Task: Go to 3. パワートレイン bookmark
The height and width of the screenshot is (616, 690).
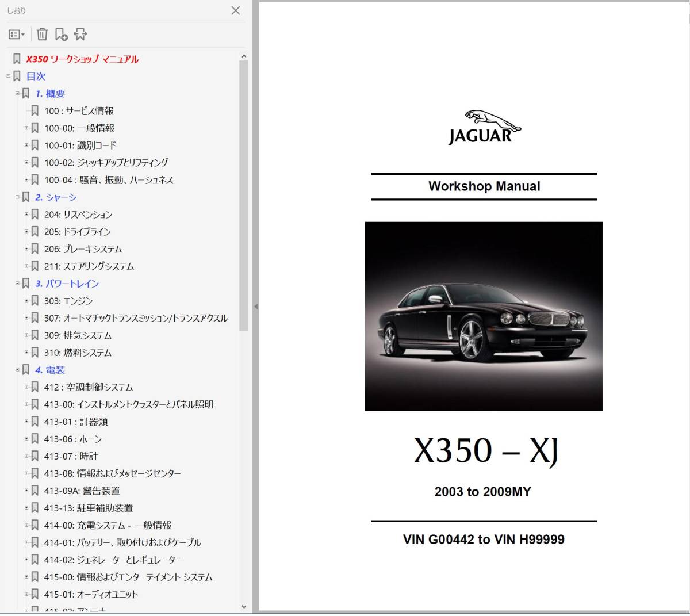Action: (x=67, y=284)
